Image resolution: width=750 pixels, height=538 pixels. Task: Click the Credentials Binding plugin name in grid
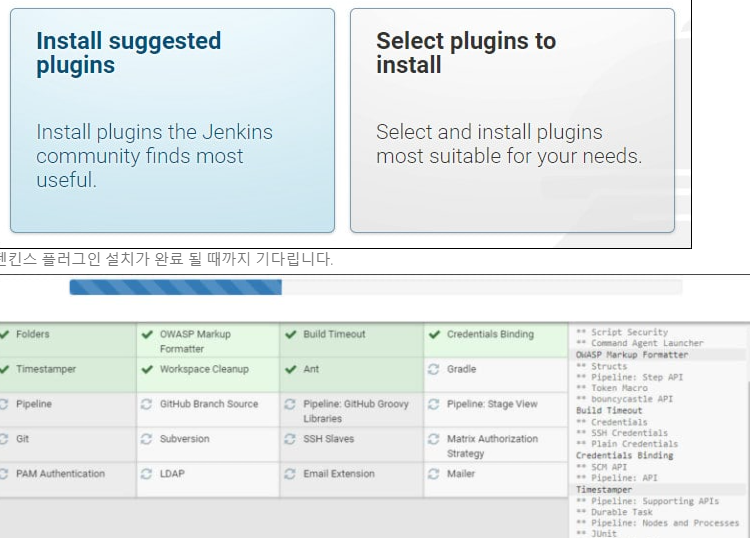pyautogui.click(x=490, y=334)
